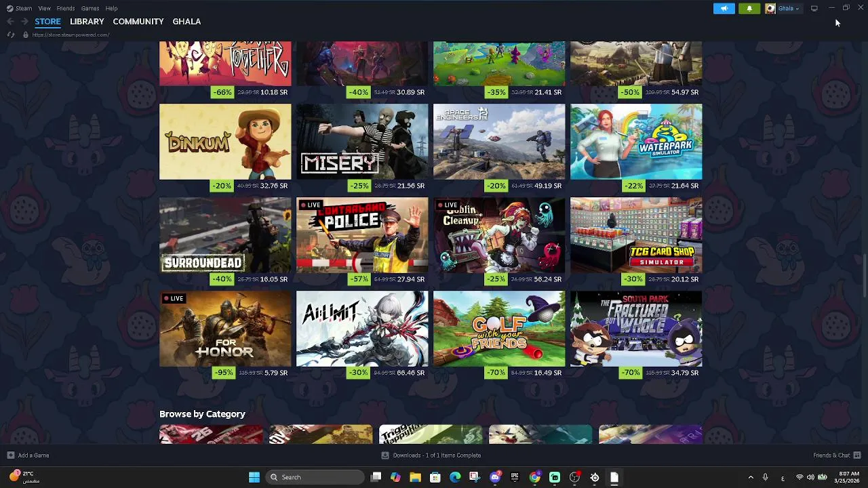Viewport: 868px width, 488px height.
Task: Open the SurrounDead game capsule
Action: click(225, 235)
